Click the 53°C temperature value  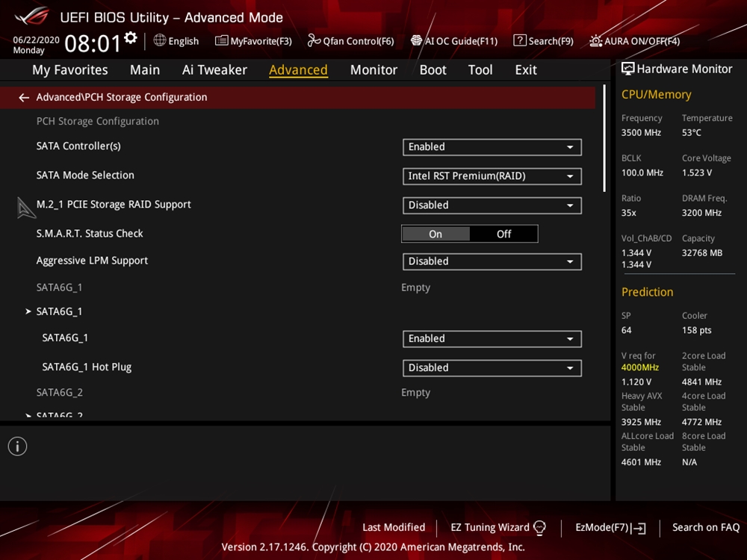(x=691, y=132)
